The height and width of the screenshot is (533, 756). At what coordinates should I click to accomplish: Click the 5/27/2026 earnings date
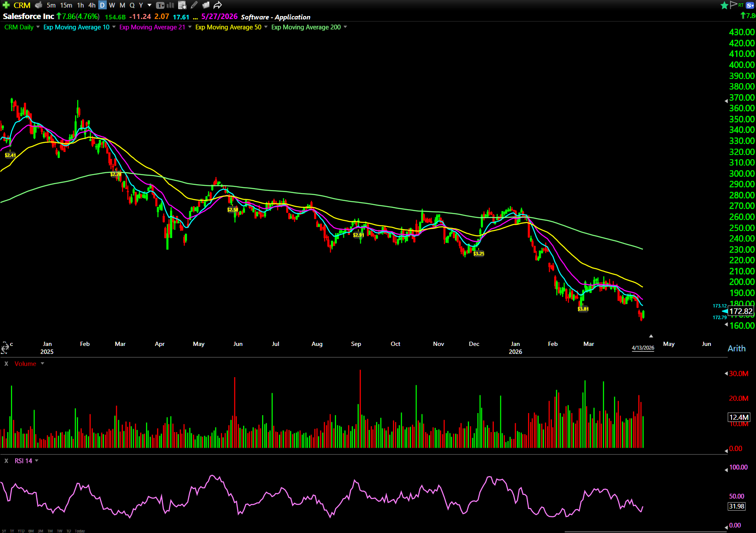coord(219,16)
